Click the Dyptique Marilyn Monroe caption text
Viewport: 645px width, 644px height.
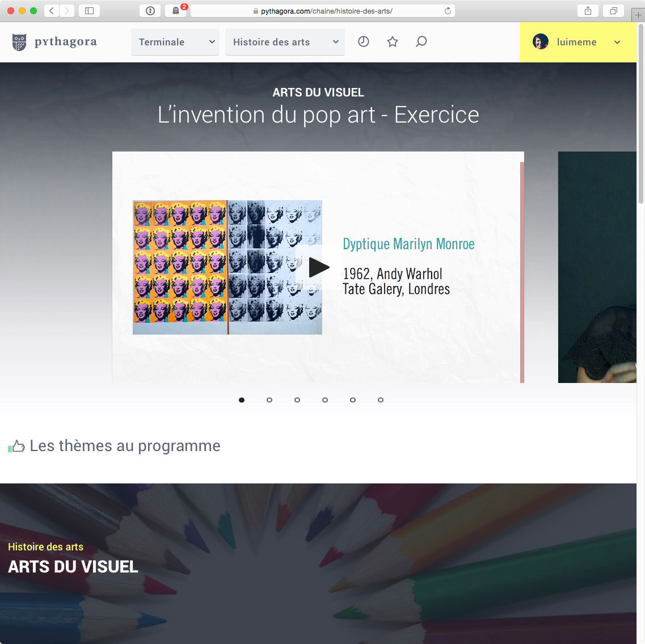tap(408, 244)
